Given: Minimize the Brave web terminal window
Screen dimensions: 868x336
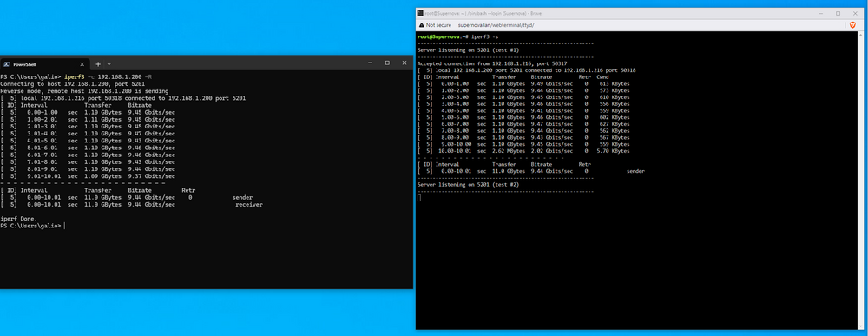Looking at the screenshot, I should click(x=821, y=13).
